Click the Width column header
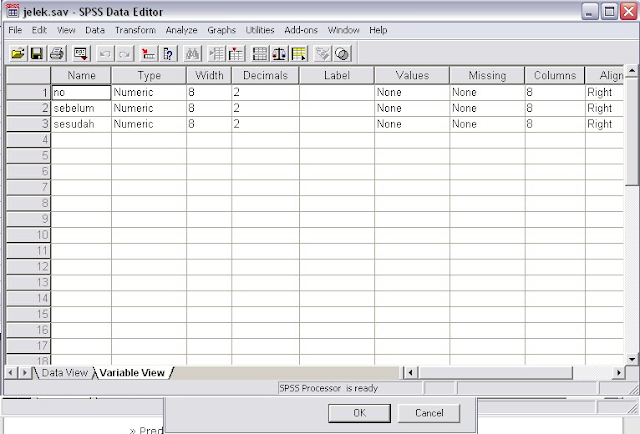Viewport: 640px width, 434px height. (x=209, y=76)
